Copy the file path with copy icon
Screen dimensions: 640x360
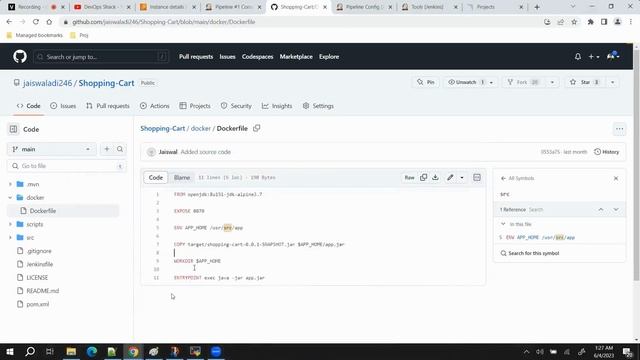(x=256, y=128)
